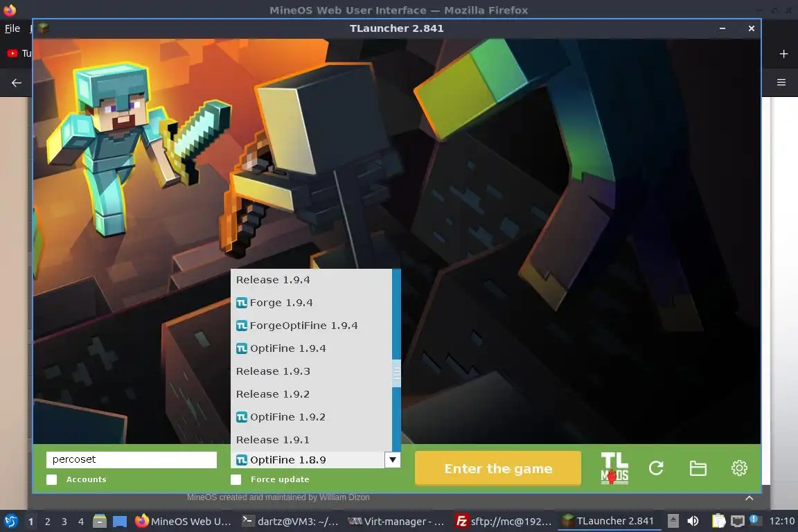Click the Enter the game button

click(x=498, y=468)
